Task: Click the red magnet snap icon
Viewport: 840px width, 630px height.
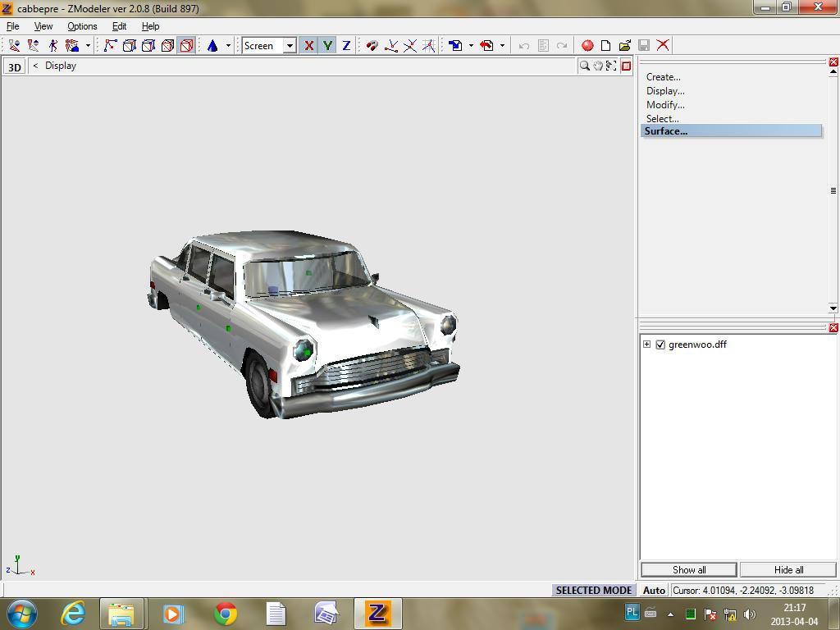Action: coord(372,46)
